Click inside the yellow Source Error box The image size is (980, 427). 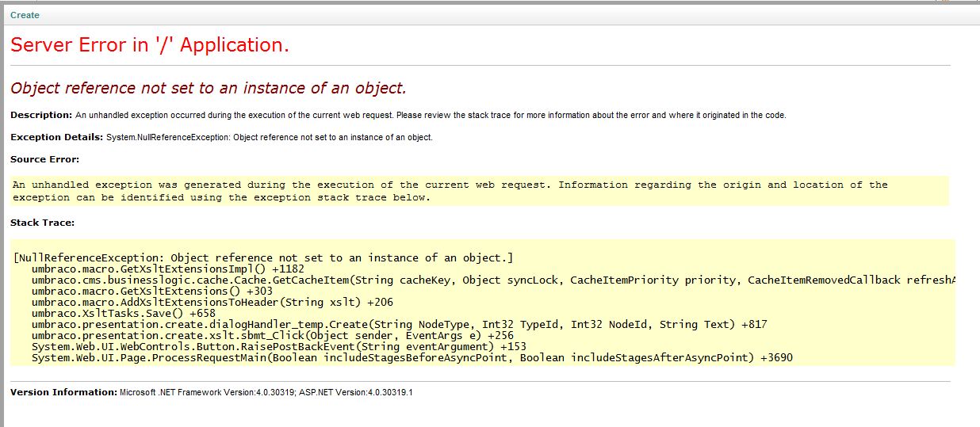tap(479, 191)
